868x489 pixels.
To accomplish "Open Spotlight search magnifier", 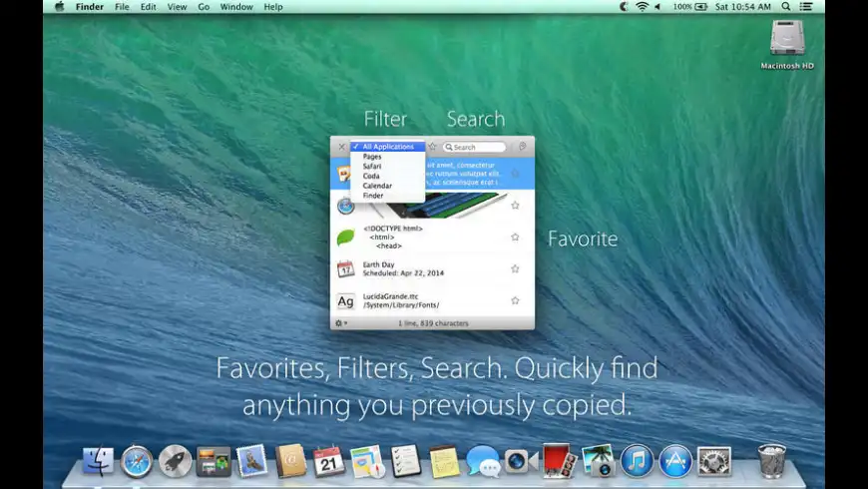I will click(786, 7).
